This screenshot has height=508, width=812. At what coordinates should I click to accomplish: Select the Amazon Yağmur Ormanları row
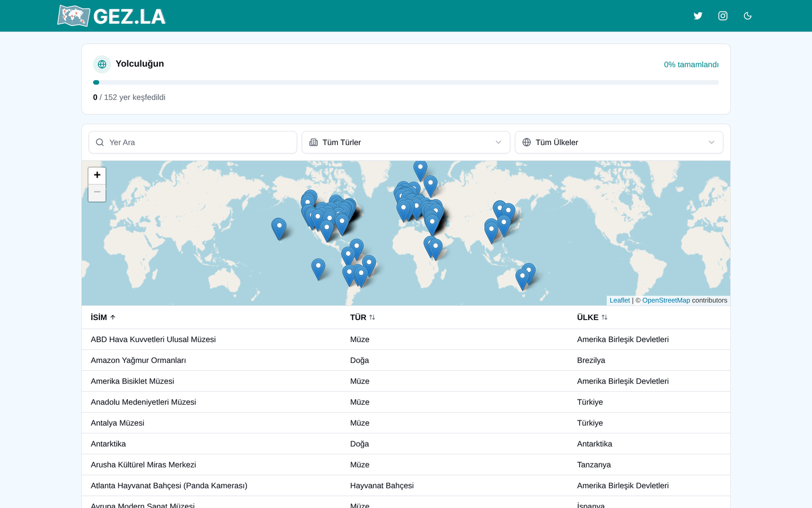pyautogui.click(x=406, y=360)
